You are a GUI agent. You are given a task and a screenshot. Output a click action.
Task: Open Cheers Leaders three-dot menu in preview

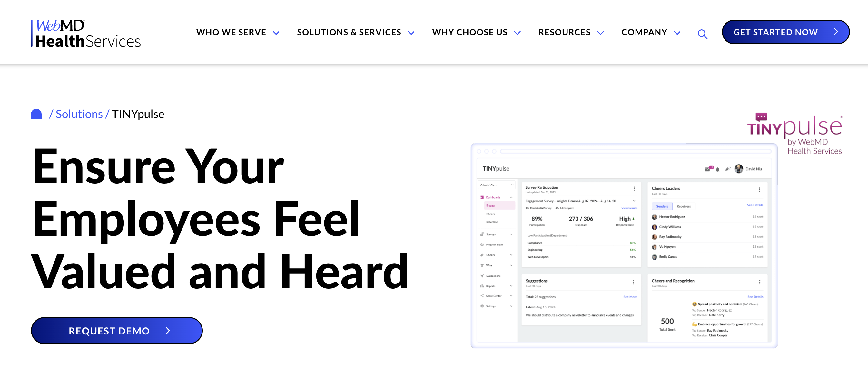coord(759,189)
